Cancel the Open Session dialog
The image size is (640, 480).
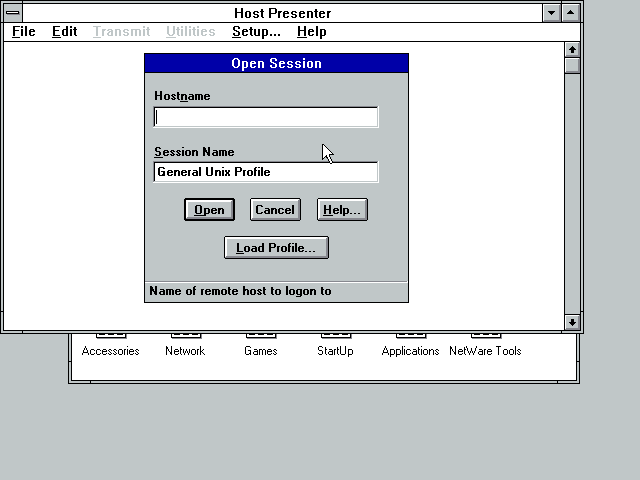276,210
